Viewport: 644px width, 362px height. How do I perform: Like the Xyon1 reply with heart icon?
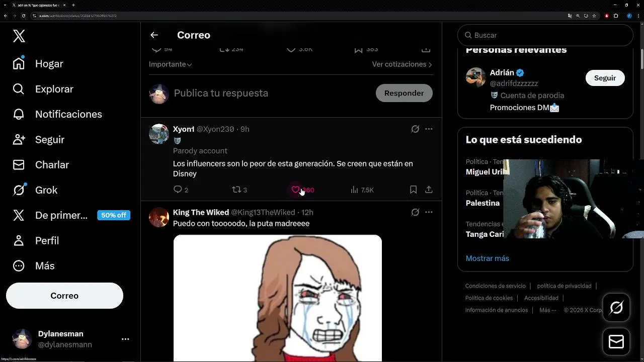(296, 190)
